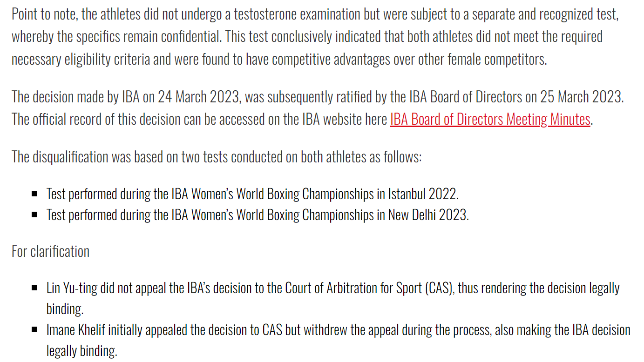This screenshot has width=644, height=362.
Task: Click the date '25 March 2023' in the paragraph
Action: 581,96
